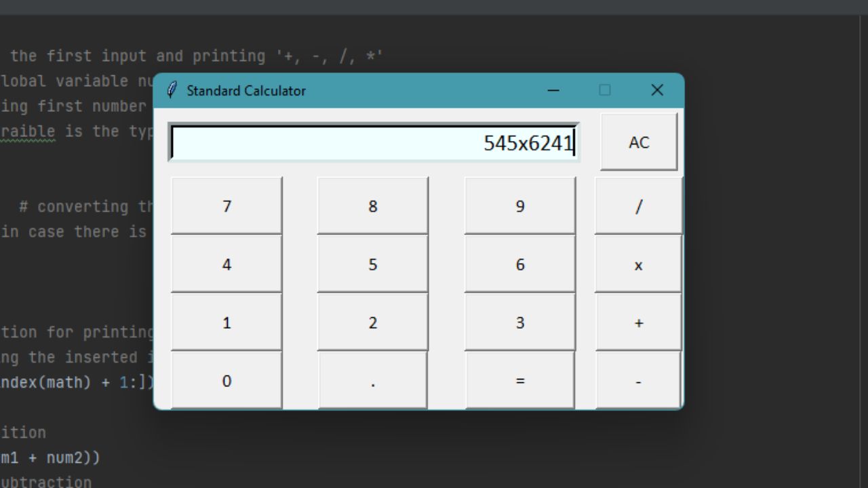Click the 'm1 + num2))' code line in editor
Image resolution: width=868 pixels, height=488 pixels.
[50, 457]
